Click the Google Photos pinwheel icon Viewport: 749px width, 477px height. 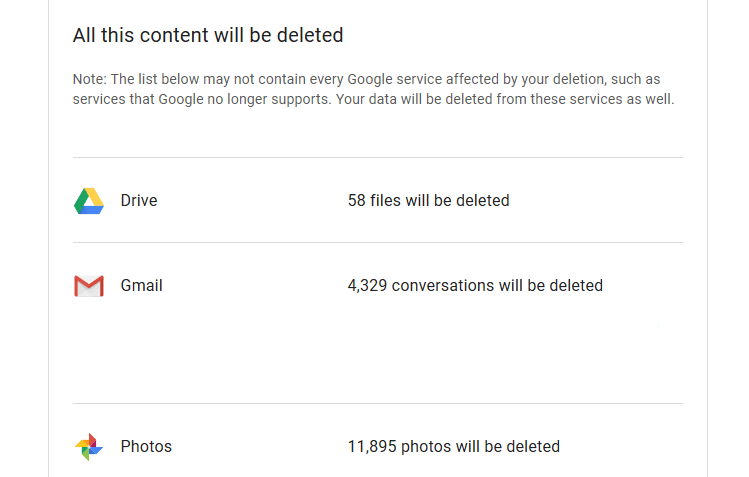pyautogui.click(x=89, y=447)
